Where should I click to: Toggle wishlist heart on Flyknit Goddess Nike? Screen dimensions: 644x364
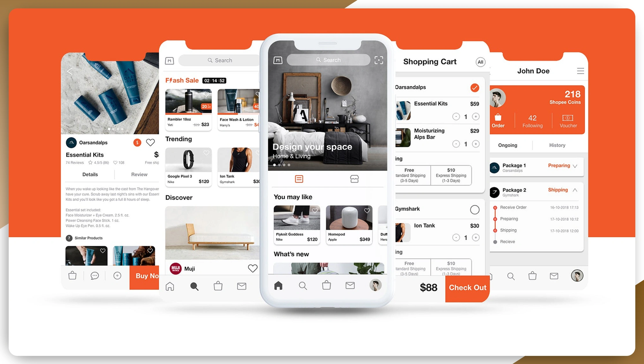tap(315, 210)
